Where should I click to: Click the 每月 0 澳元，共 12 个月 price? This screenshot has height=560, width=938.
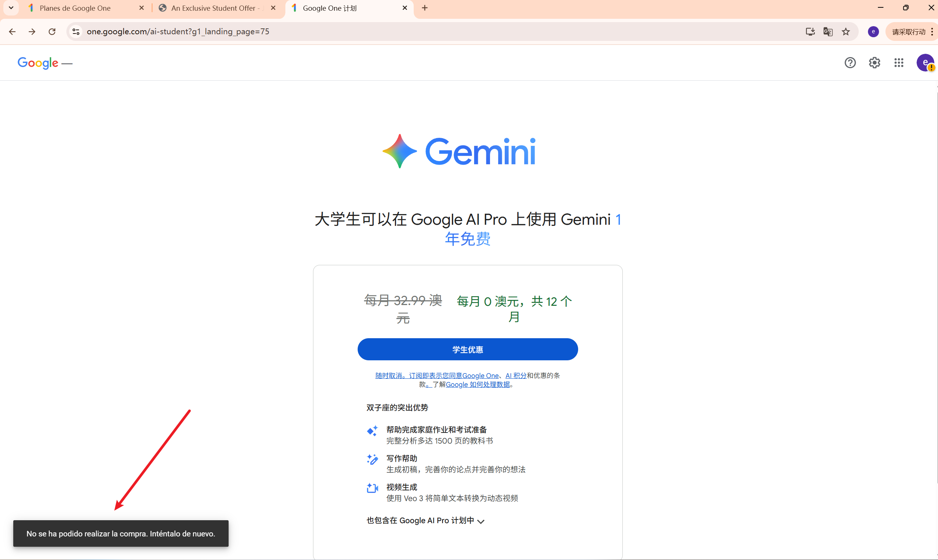[x=514, y=309]
